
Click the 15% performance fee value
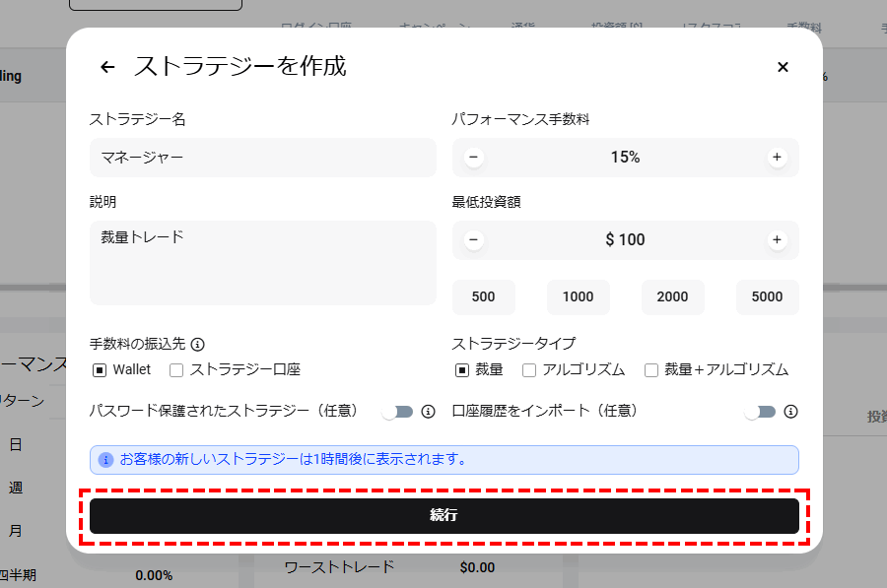625,158
